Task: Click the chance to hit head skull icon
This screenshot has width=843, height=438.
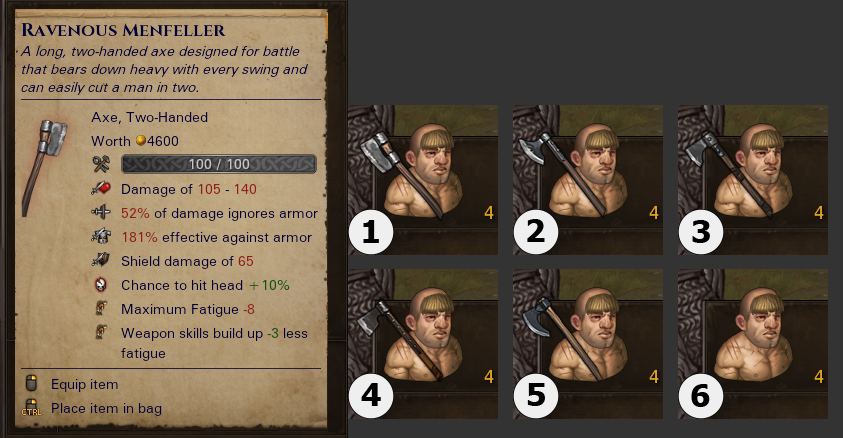Action: click(101, 284)
